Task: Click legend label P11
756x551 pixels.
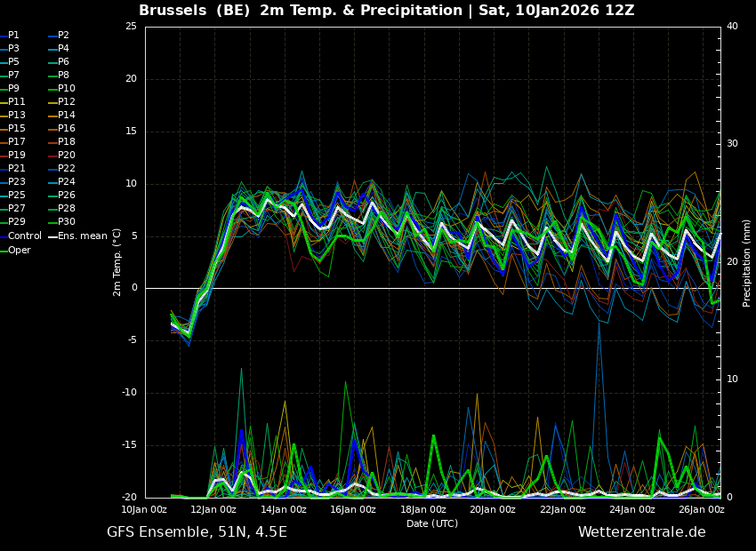Action: [x=16, y=101]
